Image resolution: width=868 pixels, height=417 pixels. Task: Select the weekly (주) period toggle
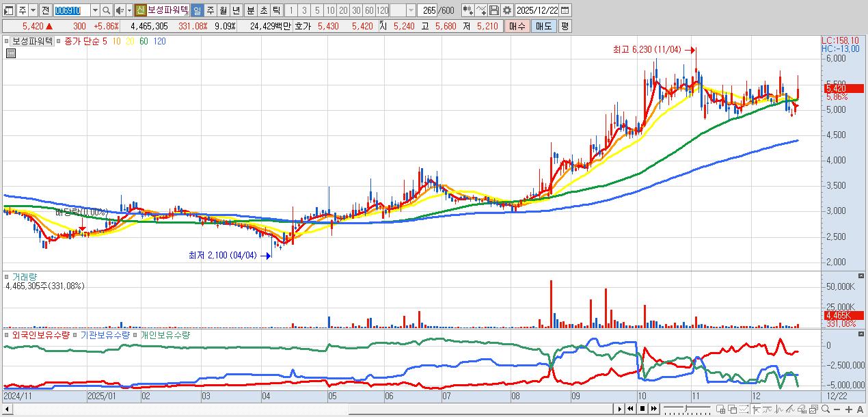click(x=210, y=10)
